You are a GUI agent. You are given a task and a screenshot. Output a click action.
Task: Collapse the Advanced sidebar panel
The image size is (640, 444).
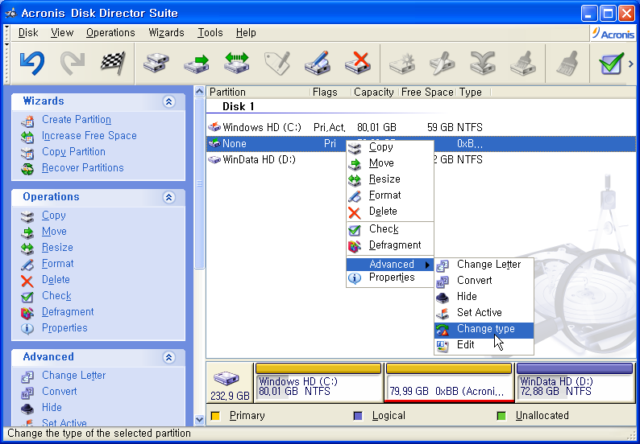pyautogui.click(x=169, y=357)
